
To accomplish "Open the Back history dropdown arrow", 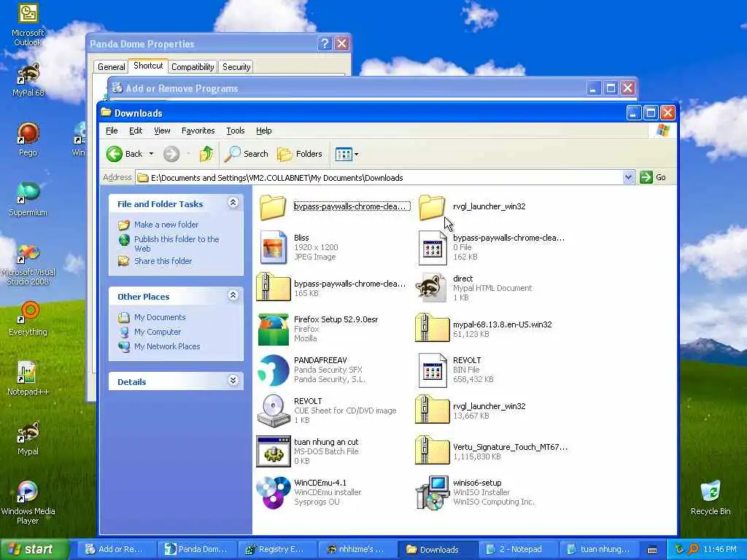I will click(x=152, y=154).
